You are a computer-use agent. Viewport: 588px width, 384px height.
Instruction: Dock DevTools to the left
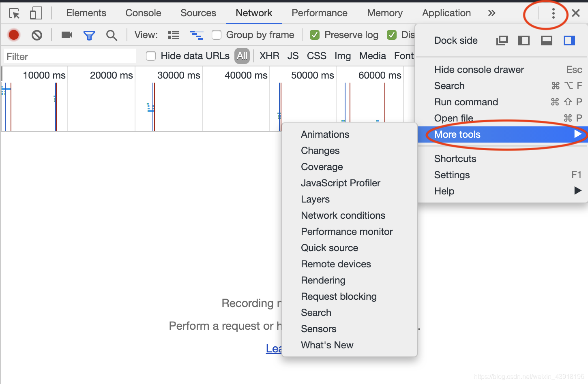click(524, 41)
